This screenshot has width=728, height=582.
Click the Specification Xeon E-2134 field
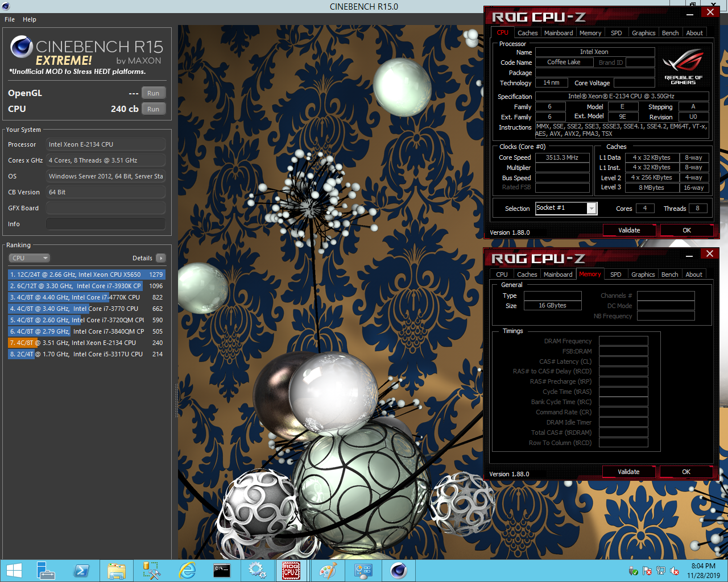click(x=622, y=96)
